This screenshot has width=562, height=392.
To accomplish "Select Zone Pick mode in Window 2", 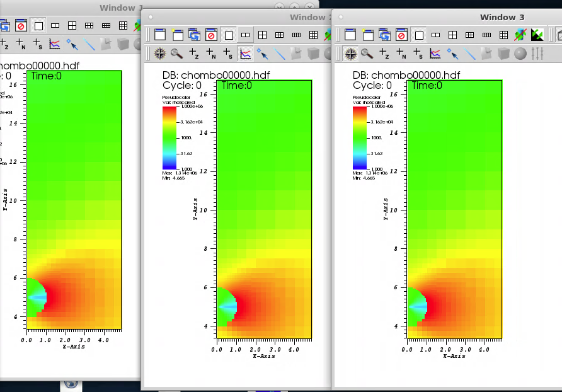I will click(194, 54).
